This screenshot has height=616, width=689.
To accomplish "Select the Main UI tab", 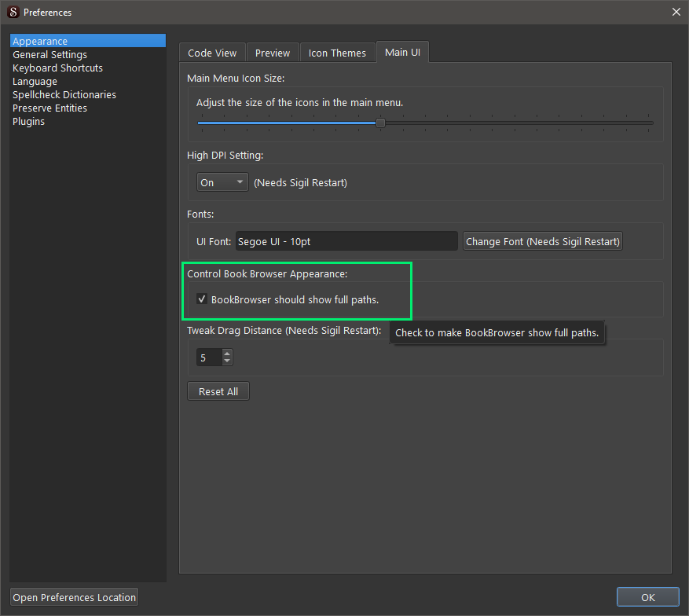I will pos(402,52).
